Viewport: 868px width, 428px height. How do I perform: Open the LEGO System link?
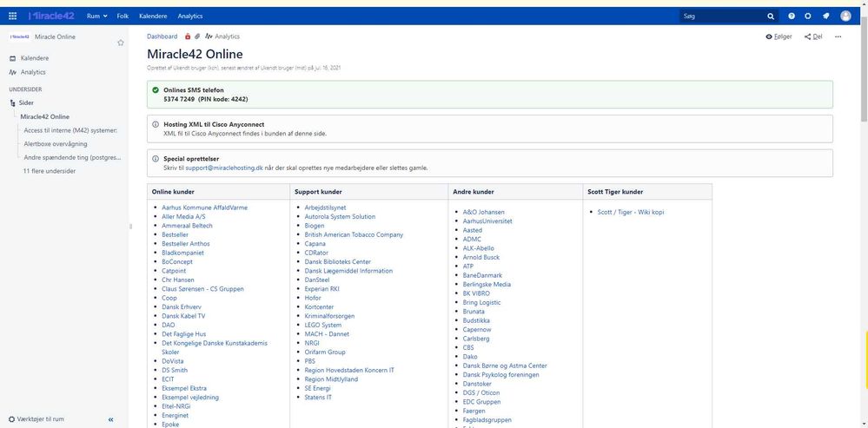[x=322, y=325]
